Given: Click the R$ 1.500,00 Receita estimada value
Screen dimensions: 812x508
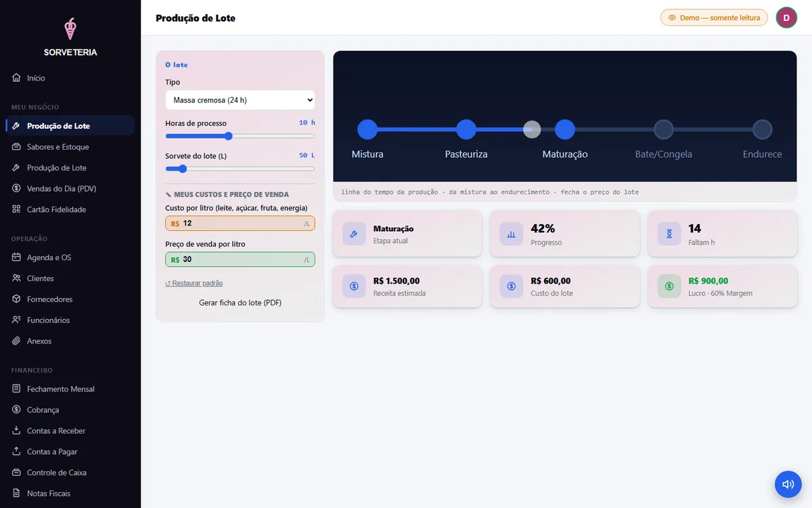Looking at the screenshot, I should click(397, 281).
